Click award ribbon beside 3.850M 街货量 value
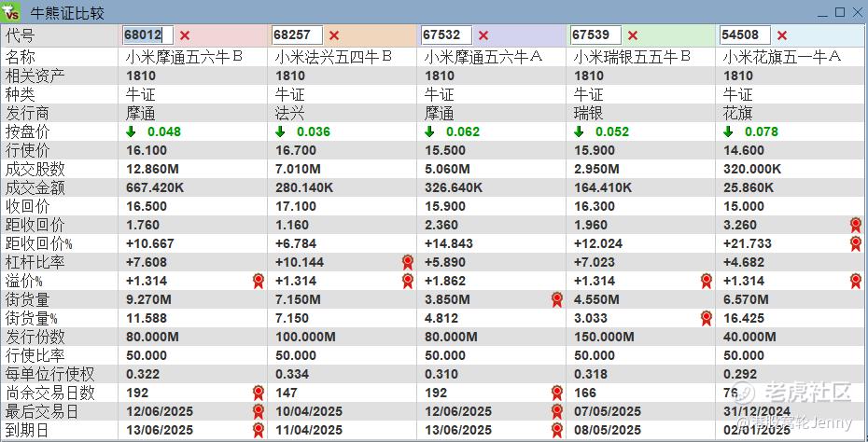Image resolution: width=868 pixels, height=442 pixels. coord(557,300)
